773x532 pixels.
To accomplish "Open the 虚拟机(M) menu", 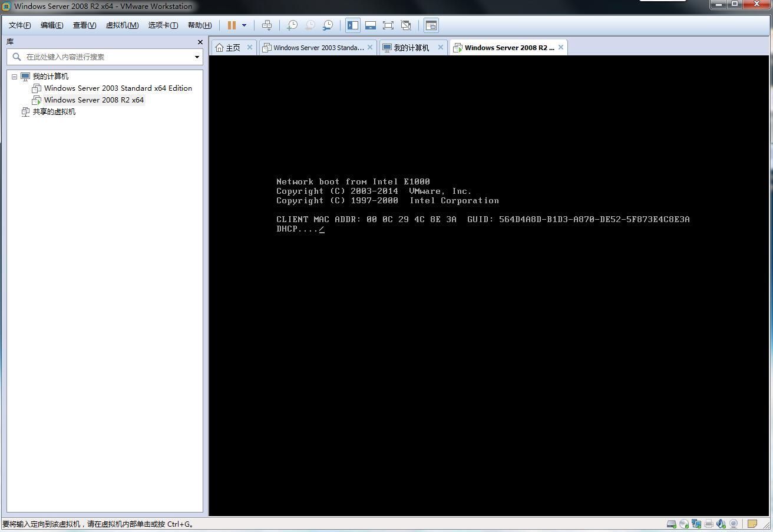I will (122, 25).
